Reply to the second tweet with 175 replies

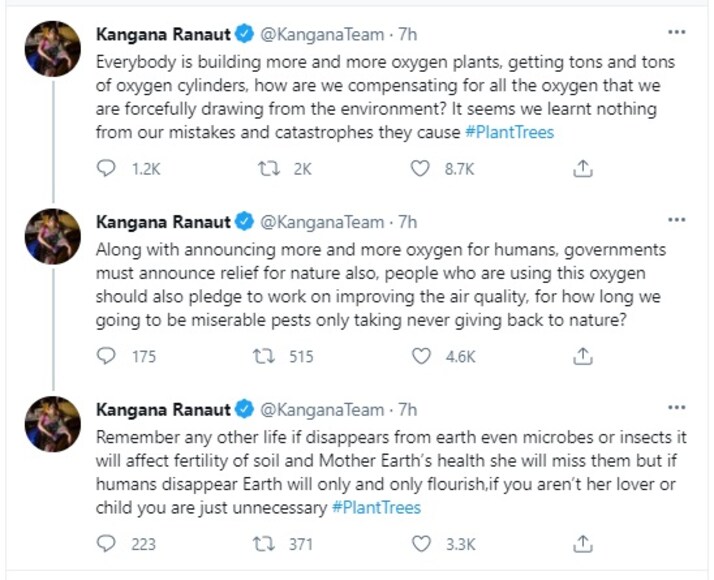tap(107, 356)
